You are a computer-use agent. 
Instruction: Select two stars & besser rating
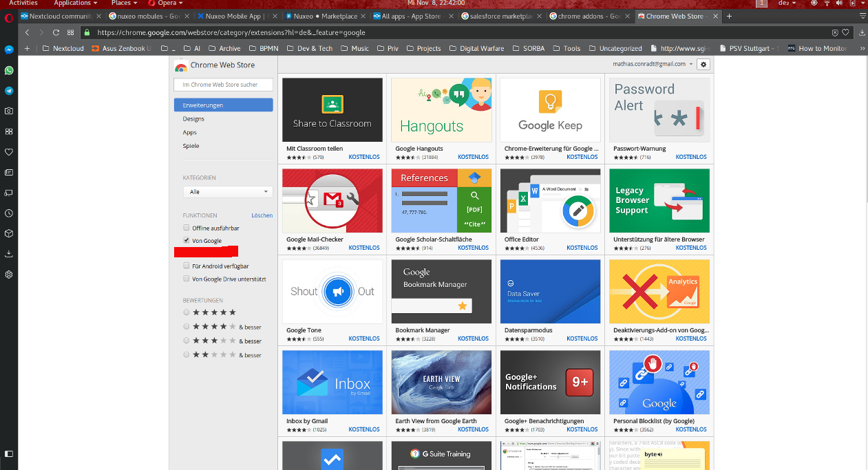click(x=187, y=355)
